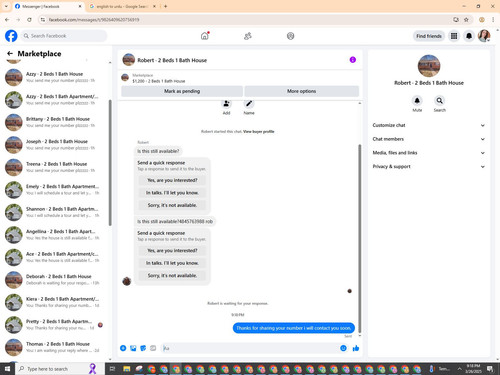Open the View buyer profile link
This screenshot has width=500, height=375.
click(x=259, y=132)
